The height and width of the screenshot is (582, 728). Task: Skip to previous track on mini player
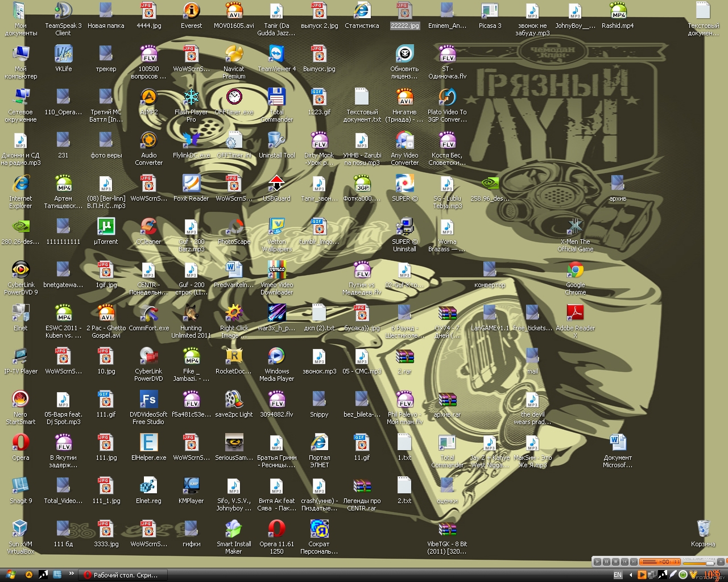click(624, 562)
